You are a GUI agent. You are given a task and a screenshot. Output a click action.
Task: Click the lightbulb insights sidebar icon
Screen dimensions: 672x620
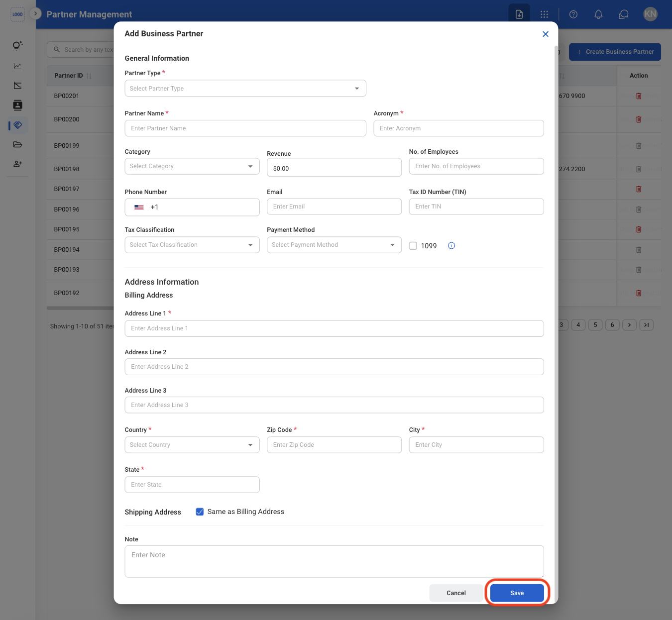(17, 46)
